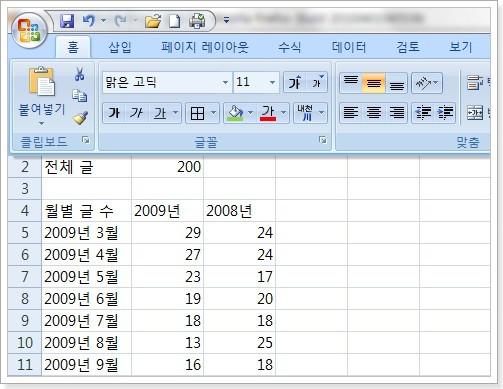This screenshot has height=389, width=503.
Task: Open the borders dropdown arrow
Action: (x=214, y=113)
